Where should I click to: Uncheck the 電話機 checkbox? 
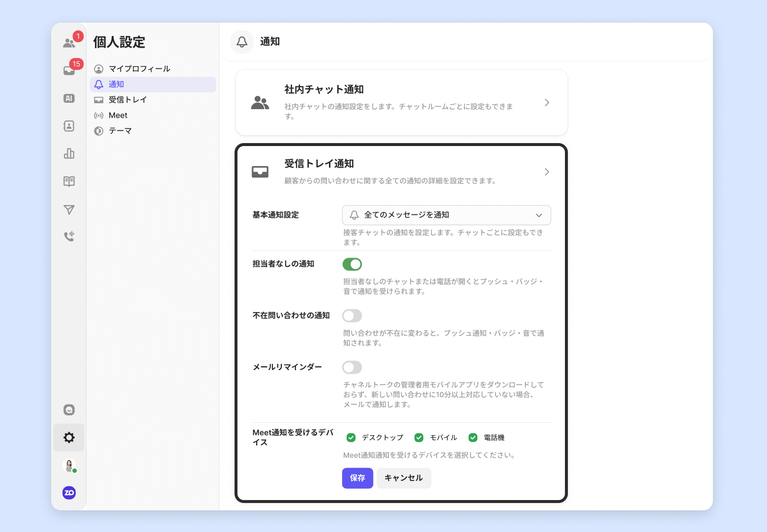(x=473, y=438)
